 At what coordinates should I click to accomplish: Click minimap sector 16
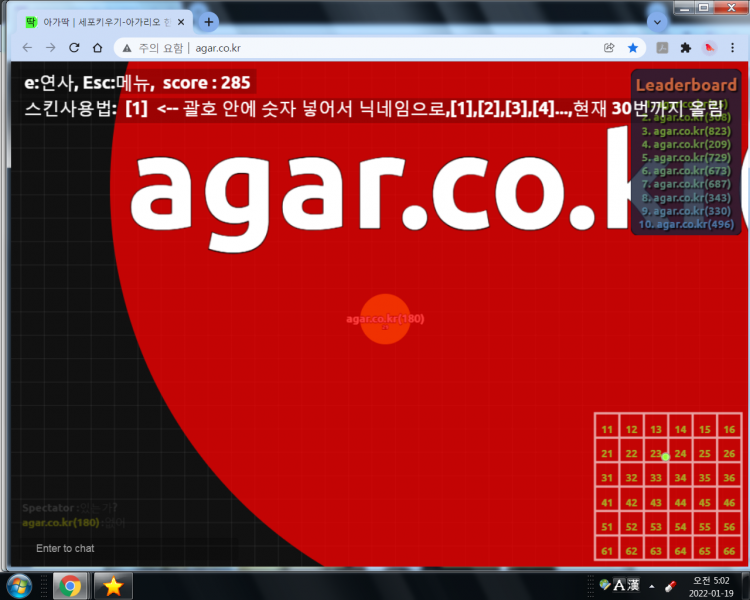pyautogui.click(x=729, y=425)
